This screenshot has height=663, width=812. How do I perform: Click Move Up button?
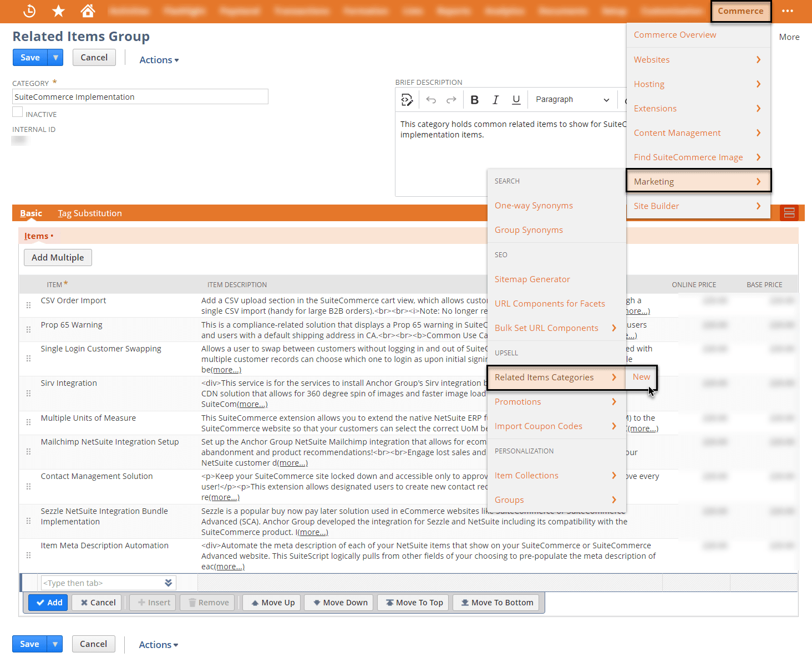pos(272,603)
